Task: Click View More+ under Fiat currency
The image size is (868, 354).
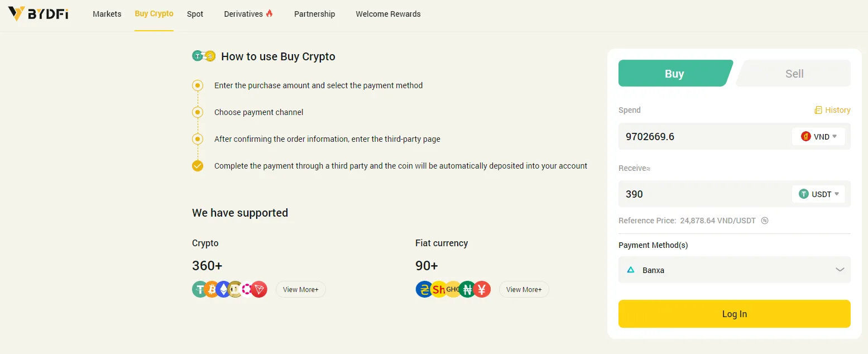Action: point(524,289)
